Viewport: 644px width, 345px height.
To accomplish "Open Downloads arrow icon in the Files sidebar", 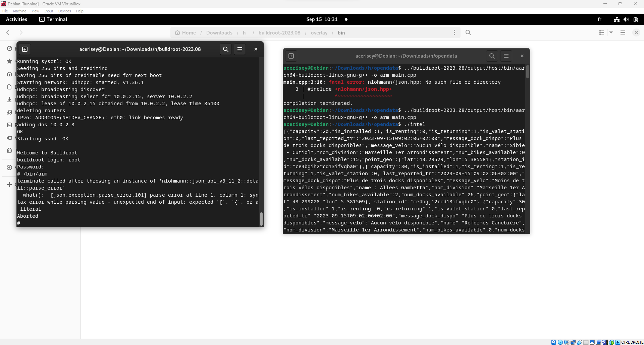I will pyautogui.click(x=9, y=99).
